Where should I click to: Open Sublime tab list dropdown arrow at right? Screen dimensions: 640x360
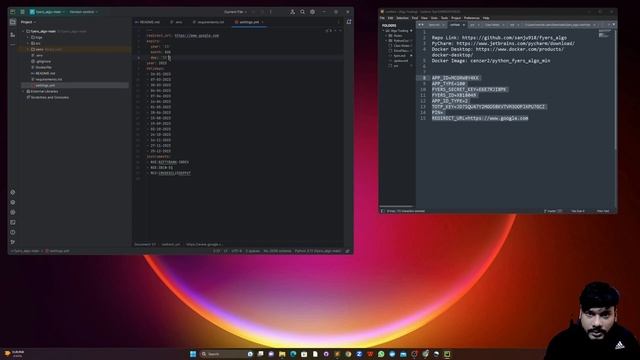click(613, 25)
